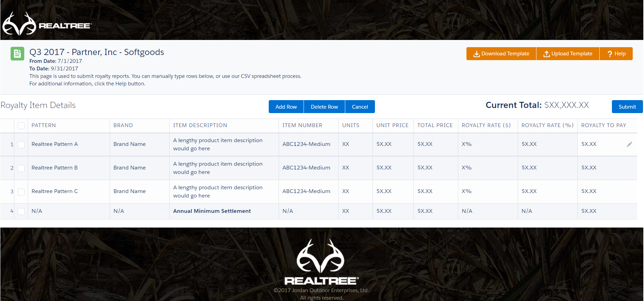
Task: Click ABC1234-Medium in Pattern B row
Action: pyautogui.click(x=306, y=168)
